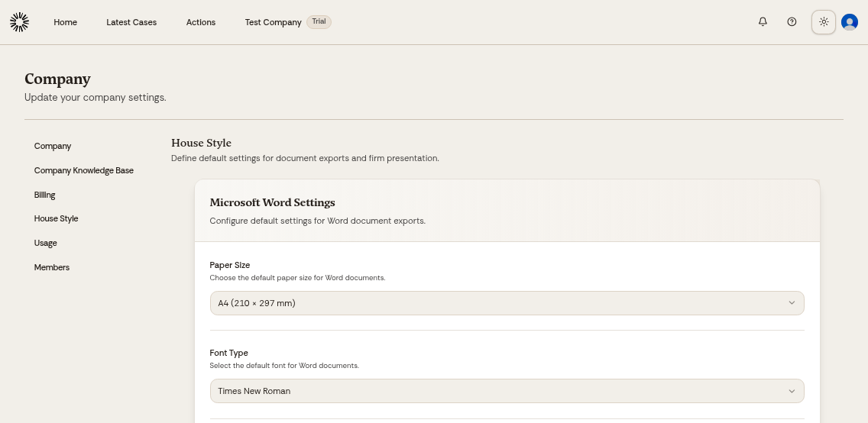Click the sunburst app logo
The height and width of the screenshot is (423, 868).
(x=19, y=22)
